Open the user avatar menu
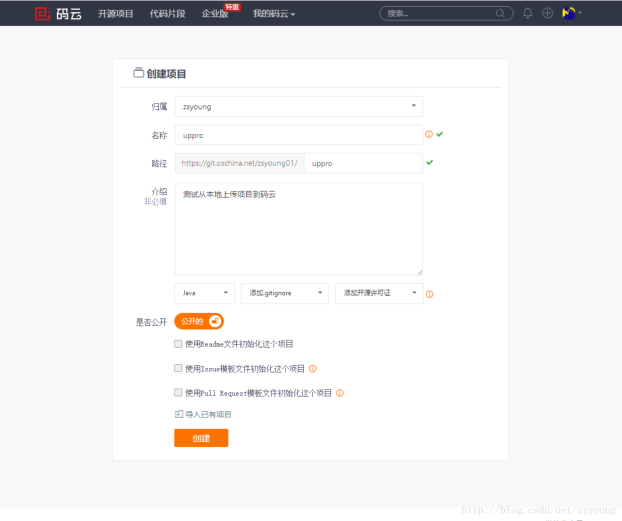The image size is (622, 521). pyautogui.click(x=571, y=14)
